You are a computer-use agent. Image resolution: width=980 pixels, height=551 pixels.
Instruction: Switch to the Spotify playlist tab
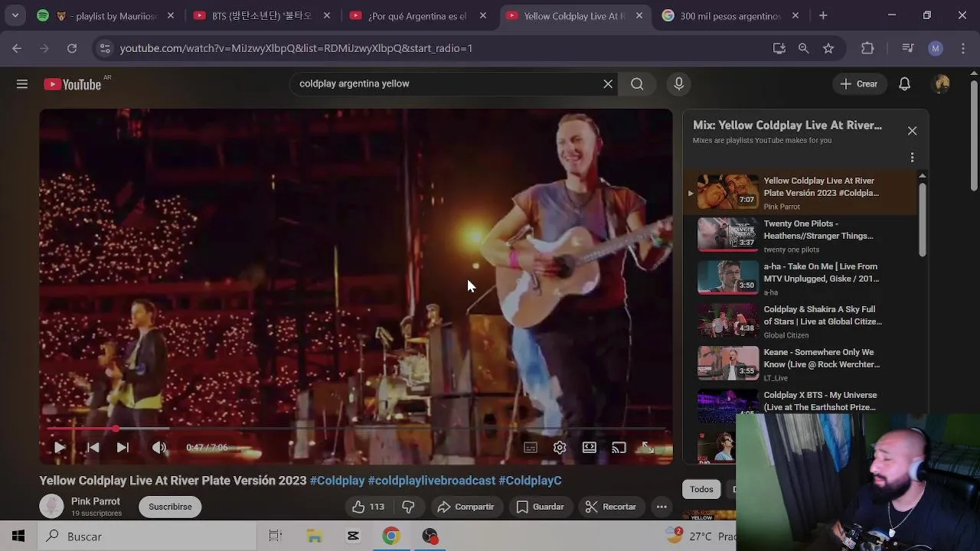[106, 15]
